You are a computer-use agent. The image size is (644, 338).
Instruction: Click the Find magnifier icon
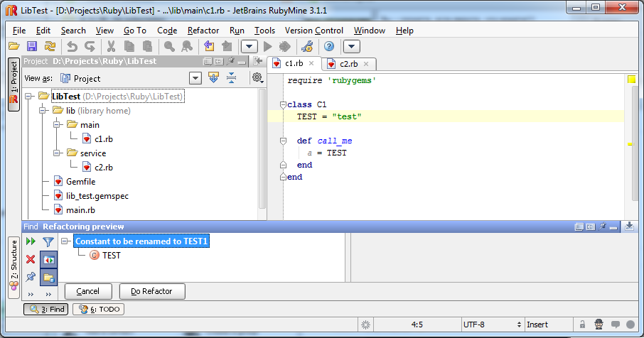coord(169,46)
